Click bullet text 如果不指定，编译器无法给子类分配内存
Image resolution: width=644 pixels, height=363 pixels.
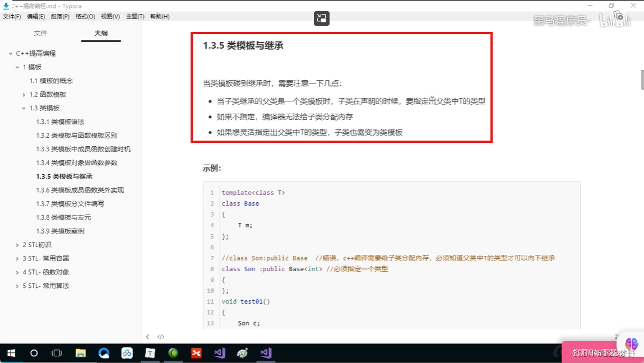285,117
